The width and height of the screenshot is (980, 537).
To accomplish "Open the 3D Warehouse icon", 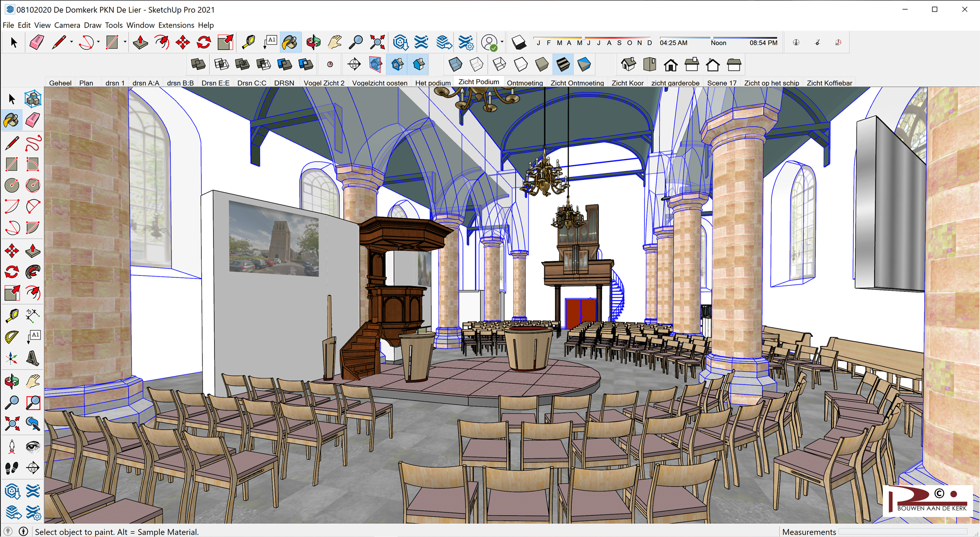I will point(401,42).
